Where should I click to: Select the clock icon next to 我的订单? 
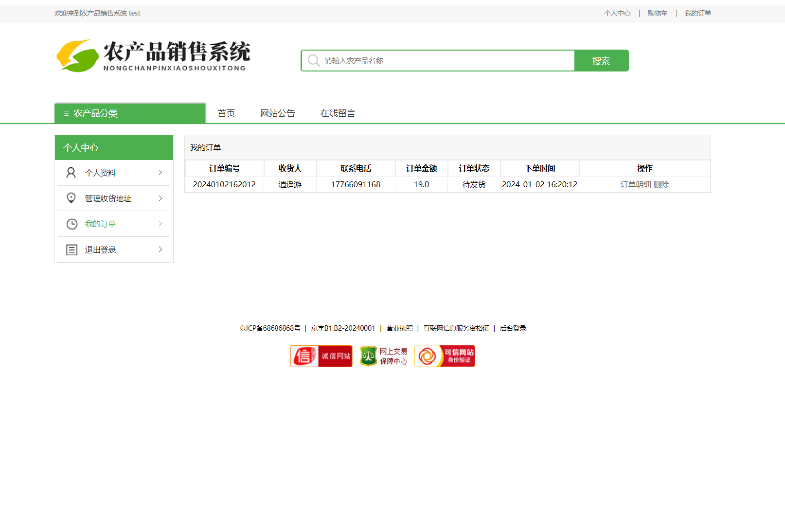pos(71,224)
